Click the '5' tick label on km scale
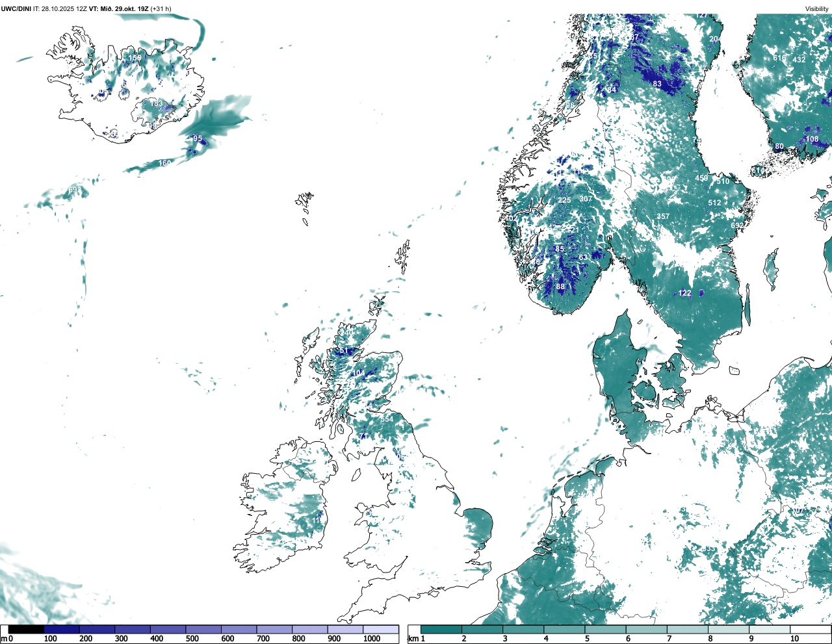This screenshot has height=644, width=832. 587,639
